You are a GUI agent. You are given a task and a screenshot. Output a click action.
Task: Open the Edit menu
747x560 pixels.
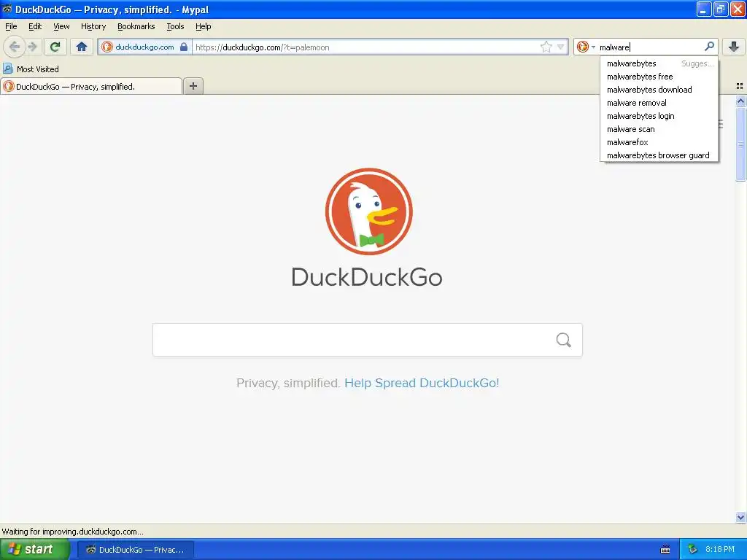(x=35, y=27)
